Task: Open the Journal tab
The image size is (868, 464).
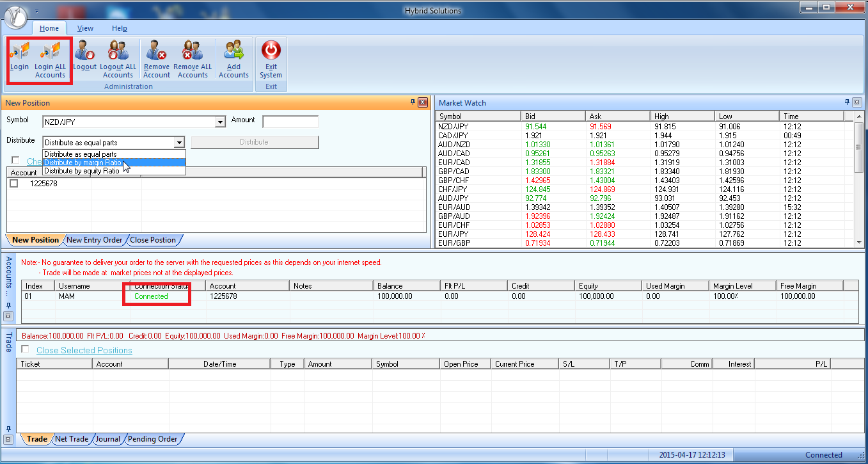Action: [x=108, y=439]
